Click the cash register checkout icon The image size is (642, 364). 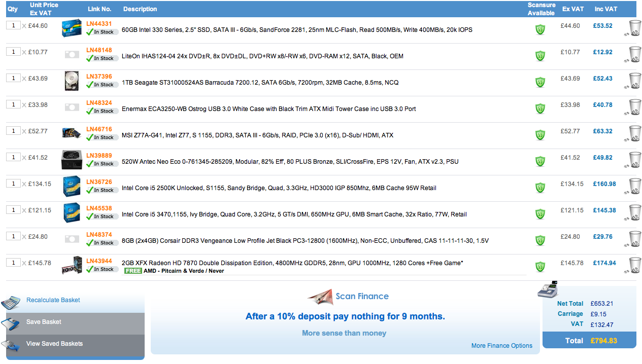coord(547,289)
